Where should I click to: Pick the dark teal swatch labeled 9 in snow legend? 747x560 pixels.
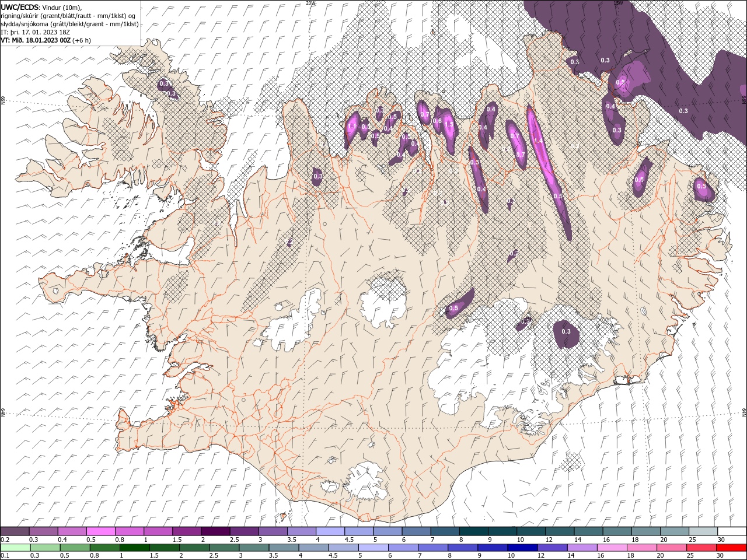pyautogui.click(x=502, y=531)
